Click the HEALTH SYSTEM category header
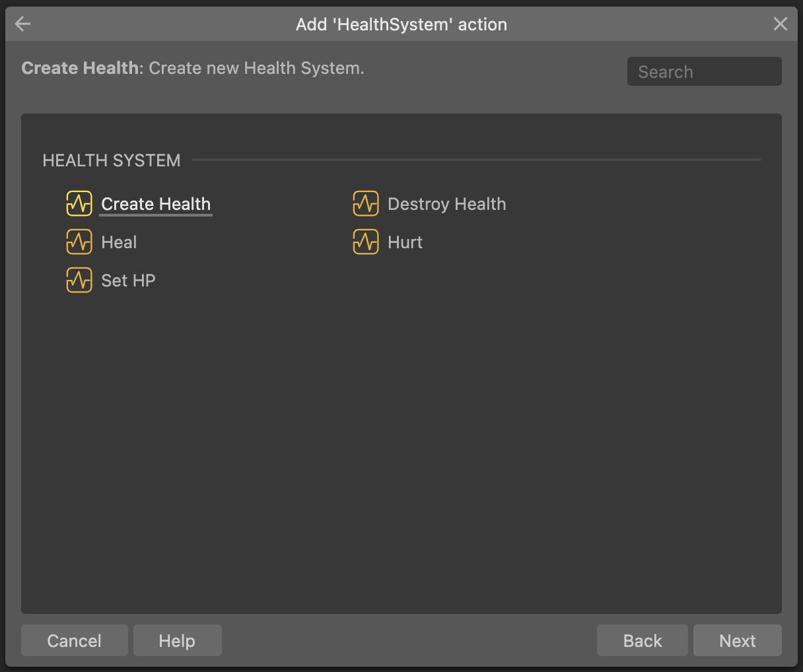Viewport: 803px width, 672px height. click(x=112, y=160)
